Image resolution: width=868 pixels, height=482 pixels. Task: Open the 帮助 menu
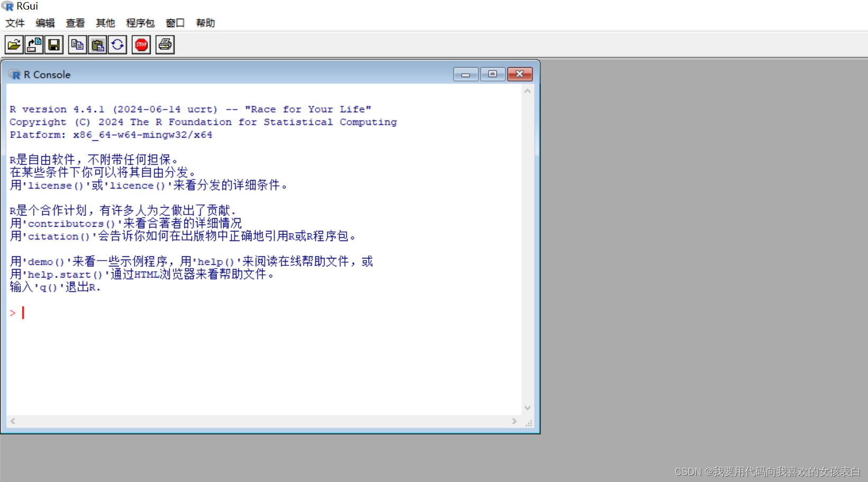(205, 23)
